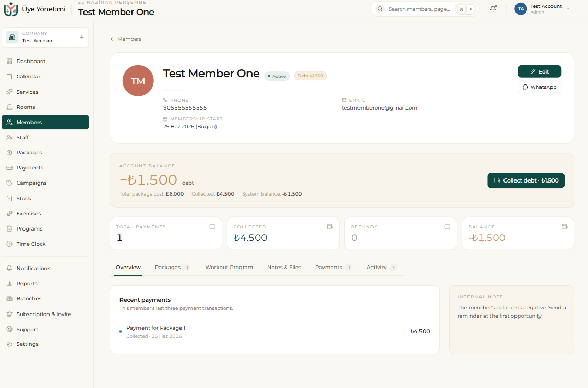Viewport: 588px width, 388px height.
Task: Click the Exercises dumbbell icon
Action: pyautogui.click(x=9, y=214)
